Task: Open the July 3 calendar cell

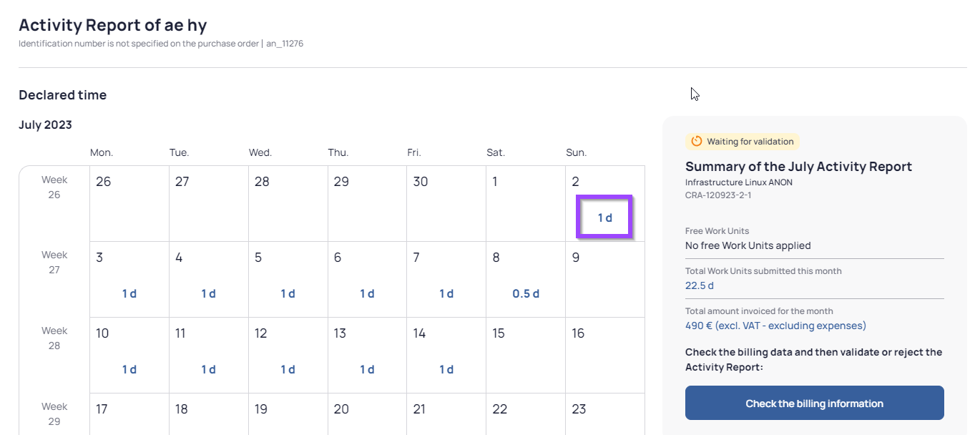Action: 129,279
